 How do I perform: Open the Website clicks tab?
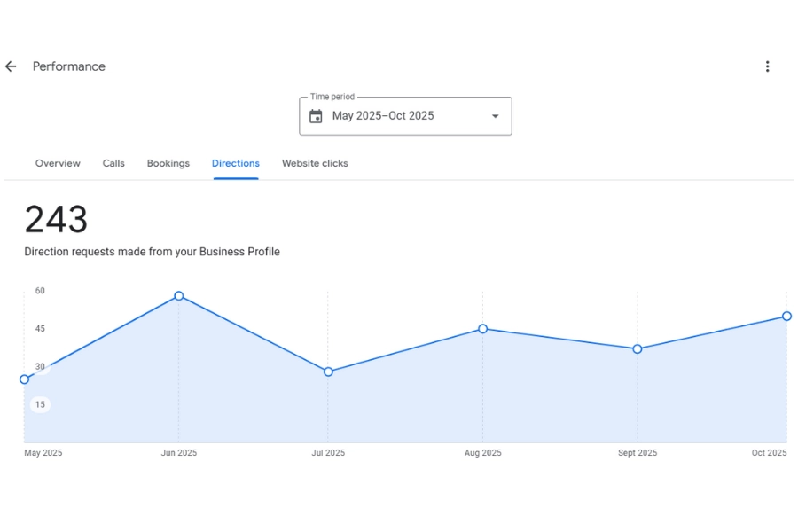(x=315, y=163)
